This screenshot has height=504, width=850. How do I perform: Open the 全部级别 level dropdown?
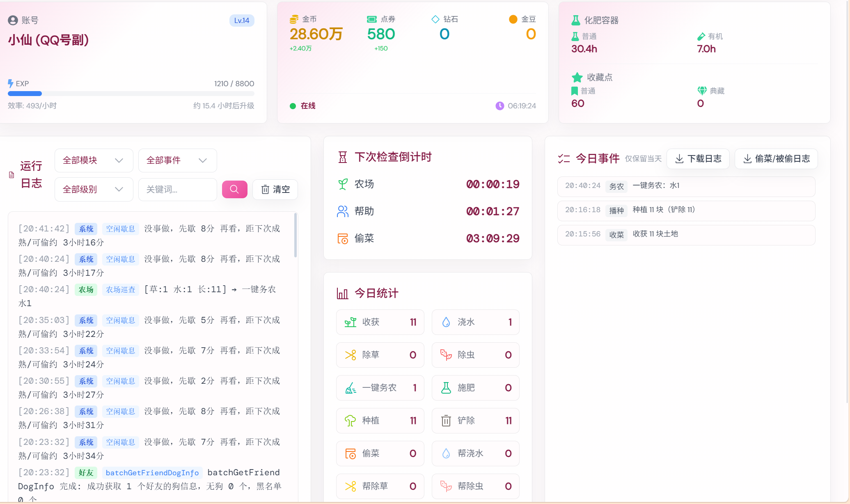pyautogui.click(x=94, y=189)
